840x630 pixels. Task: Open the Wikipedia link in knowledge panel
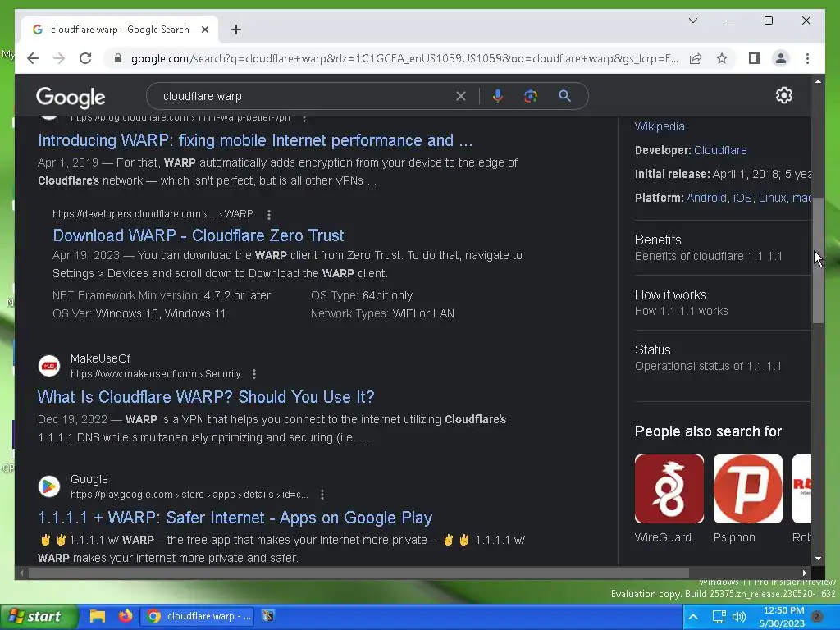coord(660,126)
